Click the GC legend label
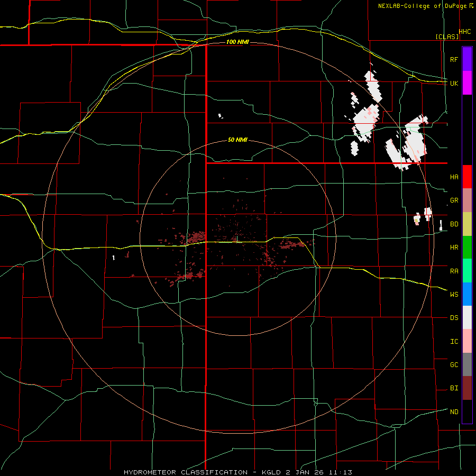 click(x=454, y=365)
